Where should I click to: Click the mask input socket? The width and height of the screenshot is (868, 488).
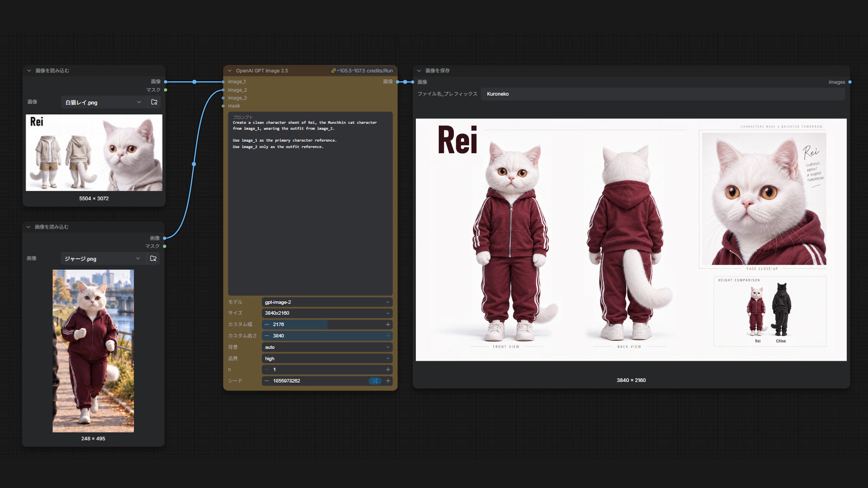click(223, 106)
